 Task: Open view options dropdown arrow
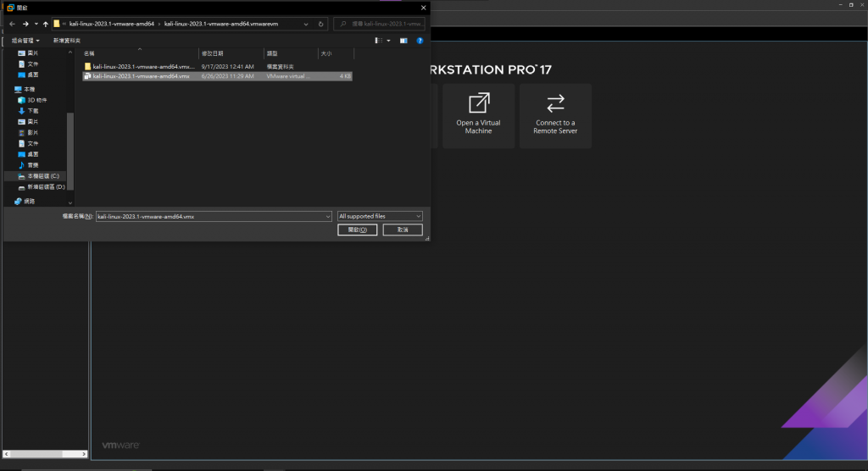point(388,41)
